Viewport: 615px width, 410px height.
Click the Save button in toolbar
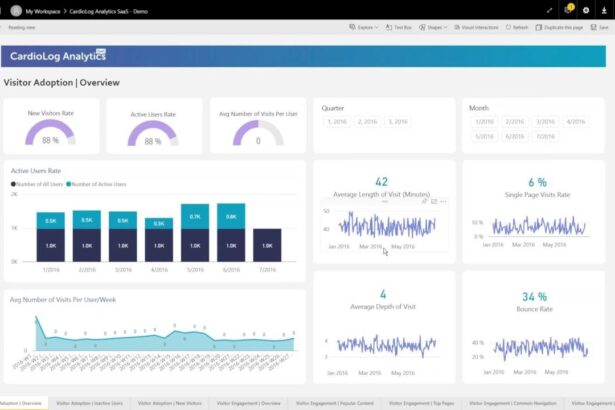pyautogui.click(x=600, y=27)
